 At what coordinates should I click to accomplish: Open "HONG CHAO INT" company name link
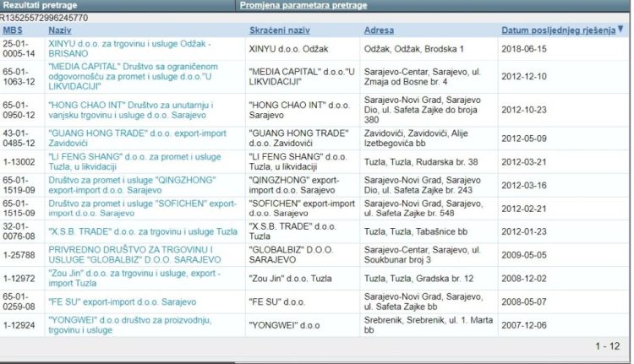click(x=130, y=110)
